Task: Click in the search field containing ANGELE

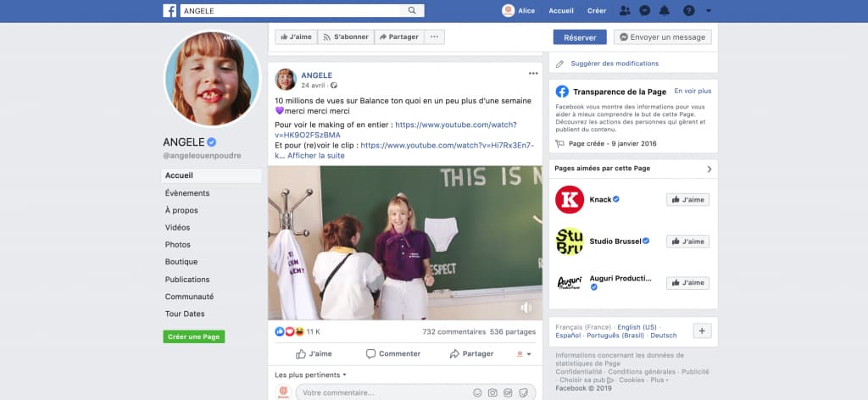Action: pos(290,10)
